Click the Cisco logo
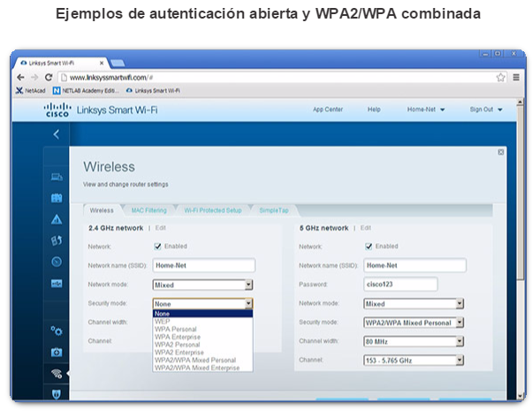The height and width of the screenshot is (411, 532). [57, 110]
